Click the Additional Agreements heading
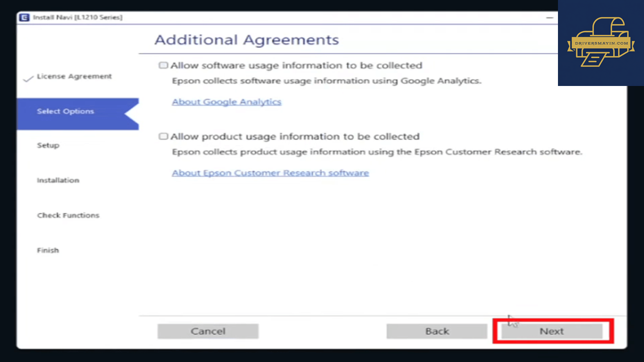The width and height of the screenshot is (644, 362). 247,40
